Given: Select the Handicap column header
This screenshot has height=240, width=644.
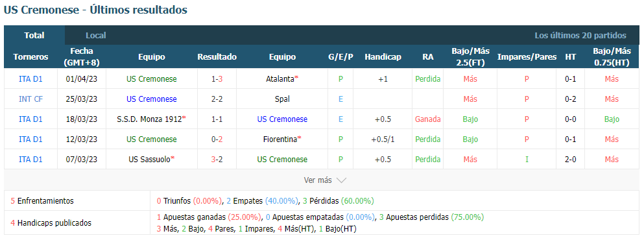Looking at the screenshot, I should 383,56.
